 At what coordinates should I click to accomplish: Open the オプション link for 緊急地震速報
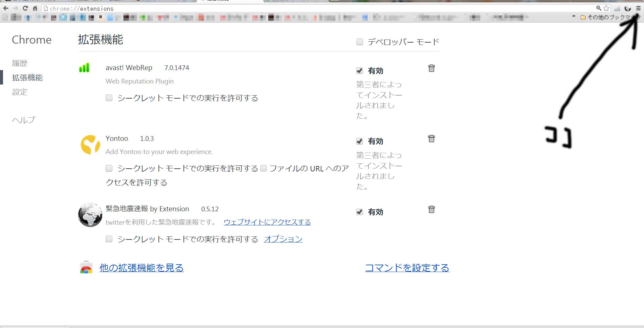(283, 239)
